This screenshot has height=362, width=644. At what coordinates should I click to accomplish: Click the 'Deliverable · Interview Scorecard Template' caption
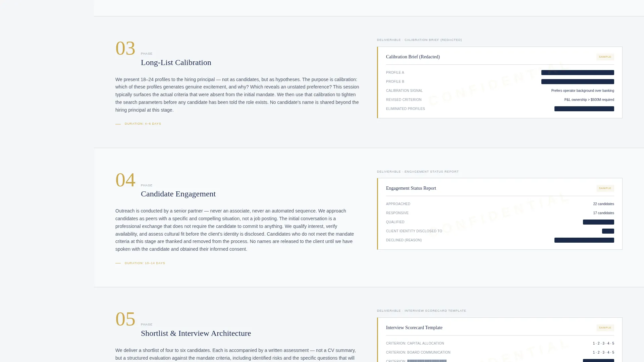421,311
